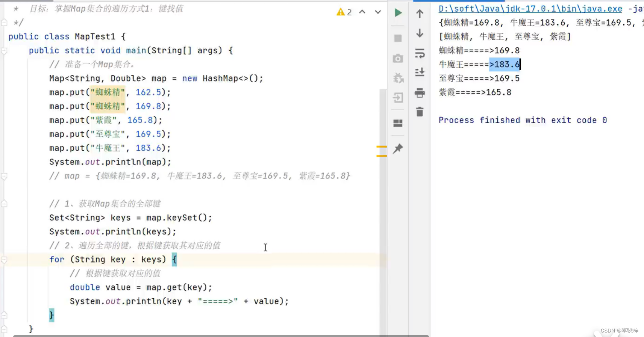Click fold marker beside the map comment line
The width and height of the screenshot is (644, 337).
4,176
